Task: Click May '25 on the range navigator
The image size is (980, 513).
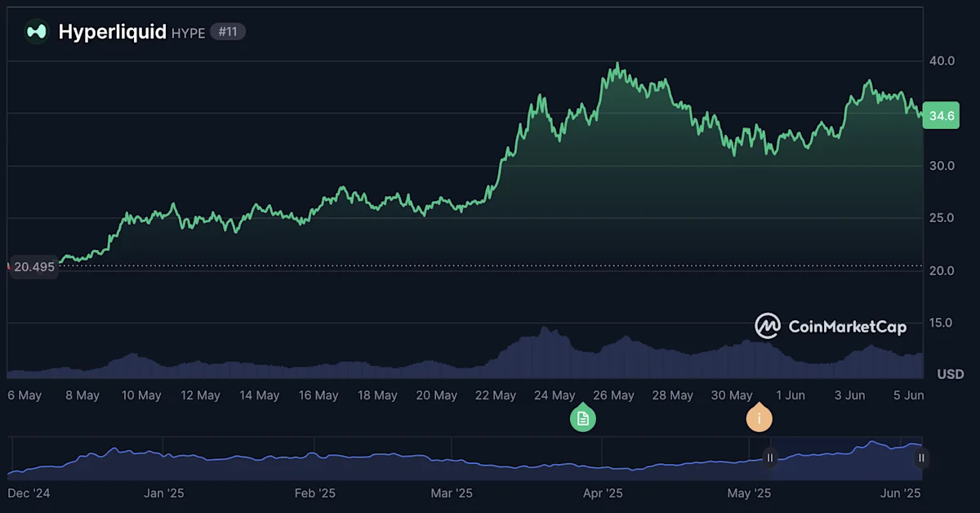Action: [x=749, y=493]
